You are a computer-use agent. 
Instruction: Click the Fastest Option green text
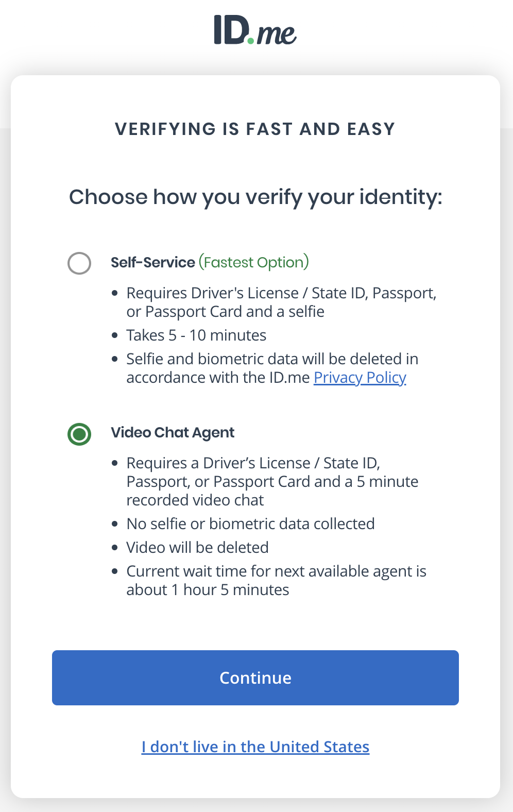254,262
